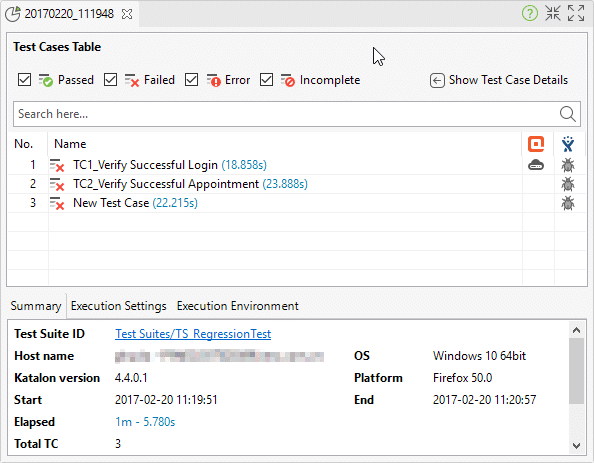Click the search magnifier icon
Image resolution: width=594 pixels, height=463 pixels.
(567, 114)
